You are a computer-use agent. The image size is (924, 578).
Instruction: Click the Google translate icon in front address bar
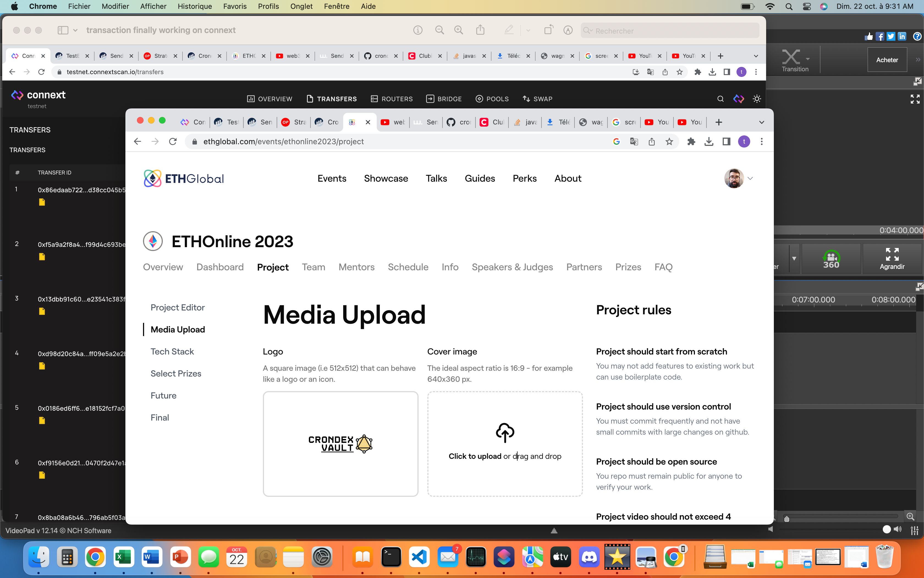click(634, 142)
